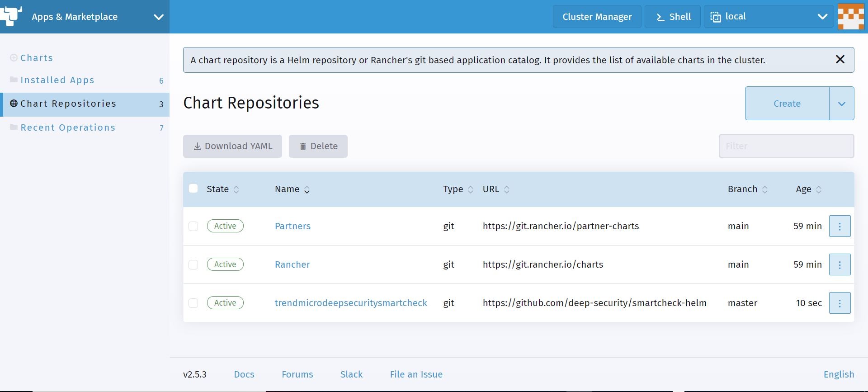The image size is (868, 392).
Task: Focus the Filter input field
Action: click(786, 146)
